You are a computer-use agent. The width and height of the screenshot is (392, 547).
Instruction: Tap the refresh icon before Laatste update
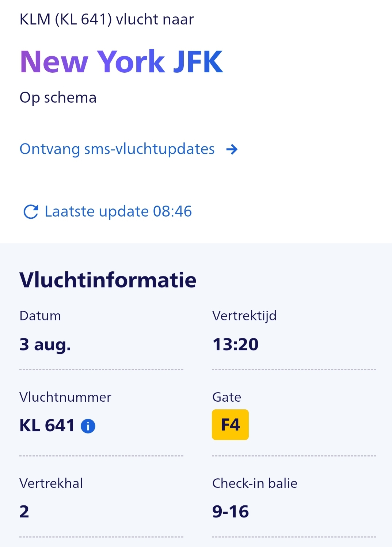coord(31,212)
